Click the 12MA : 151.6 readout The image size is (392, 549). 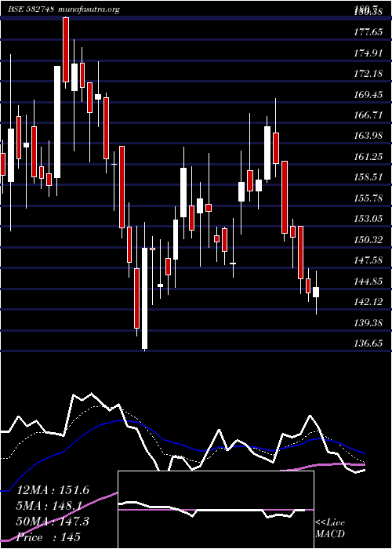click(53, 490)
